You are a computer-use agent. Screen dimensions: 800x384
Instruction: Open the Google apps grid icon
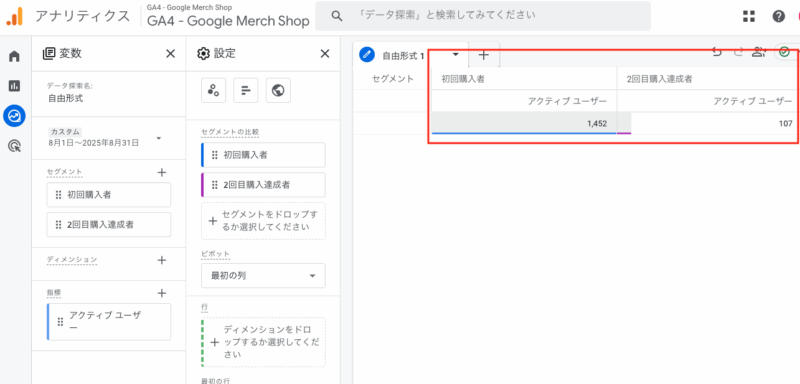[x=749, y=16]
